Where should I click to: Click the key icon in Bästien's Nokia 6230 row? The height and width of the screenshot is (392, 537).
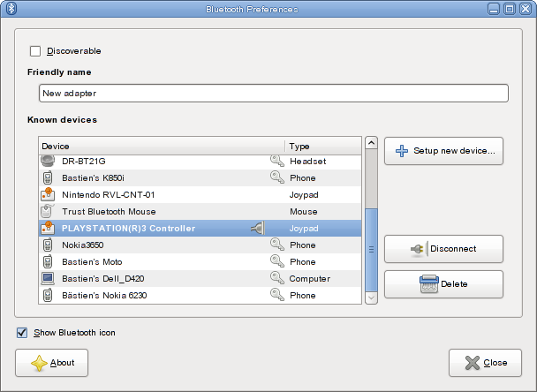click(277, 295)
